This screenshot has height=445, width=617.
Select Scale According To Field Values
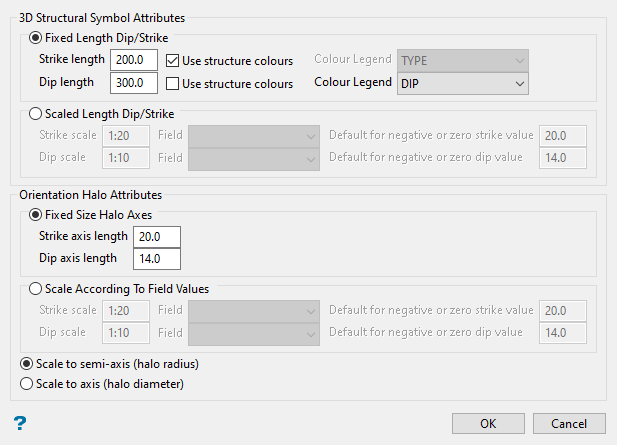click(38, 290)
